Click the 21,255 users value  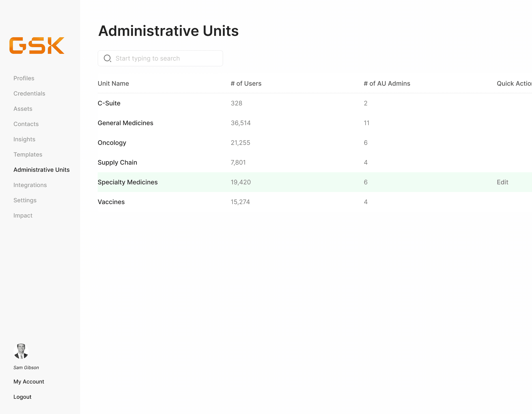240,143
